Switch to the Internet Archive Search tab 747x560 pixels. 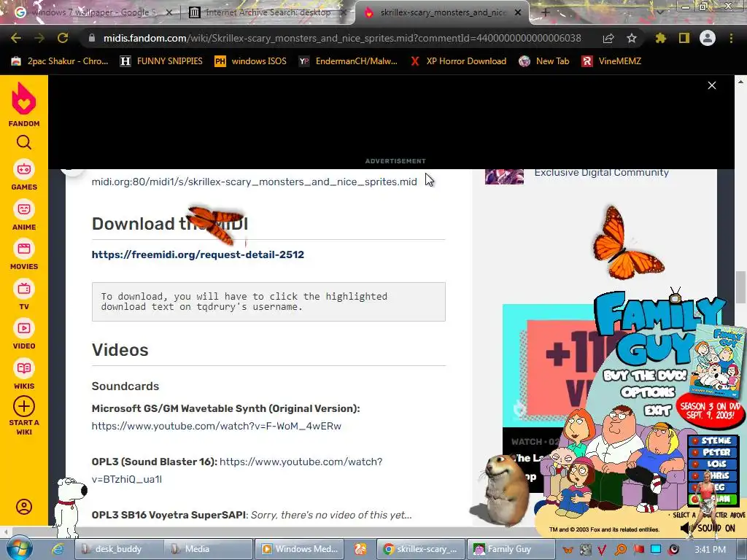[267, 12]
